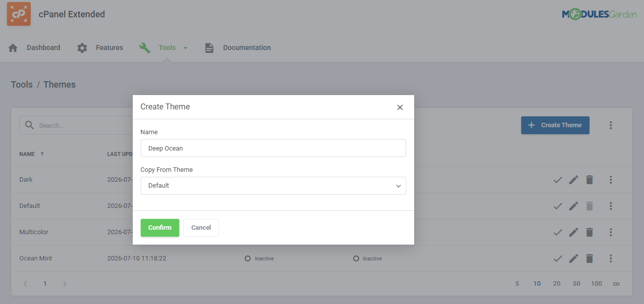Delete the Ocean Mint theme trash icon
644x304 pixels.
[x=590, y=258]
